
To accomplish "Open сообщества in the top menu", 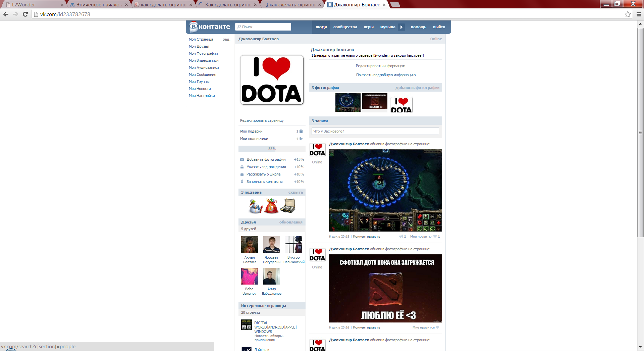I will click(345, 27).
